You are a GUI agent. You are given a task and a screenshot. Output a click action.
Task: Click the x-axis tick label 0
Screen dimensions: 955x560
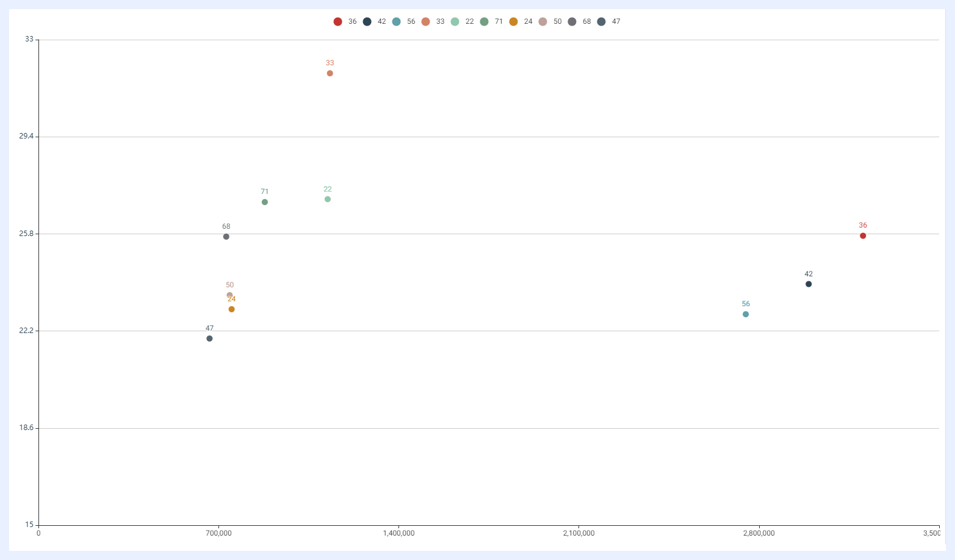coord(38,533)
